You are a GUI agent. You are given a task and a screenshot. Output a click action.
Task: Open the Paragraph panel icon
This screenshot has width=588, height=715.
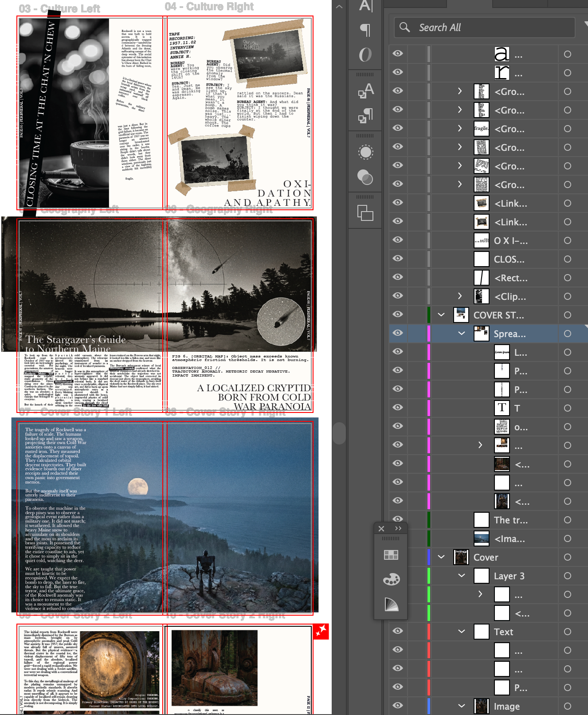365,30
